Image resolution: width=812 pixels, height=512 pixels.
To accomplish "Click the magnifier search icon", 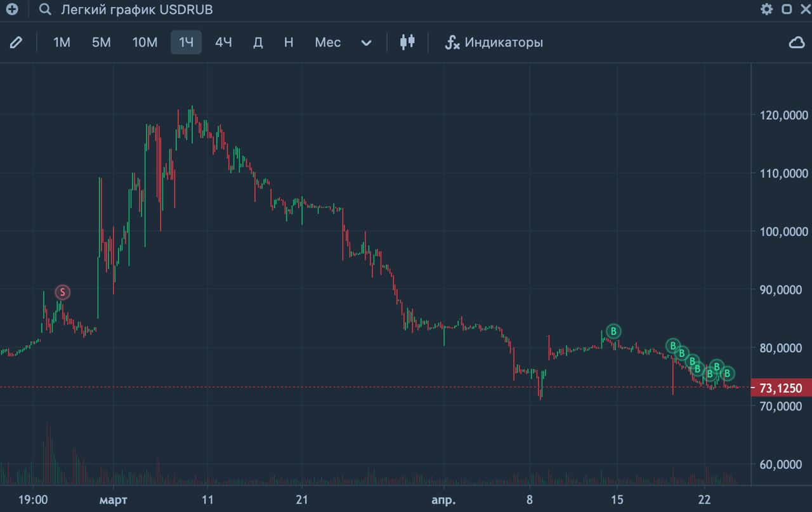I will (45, 10).
